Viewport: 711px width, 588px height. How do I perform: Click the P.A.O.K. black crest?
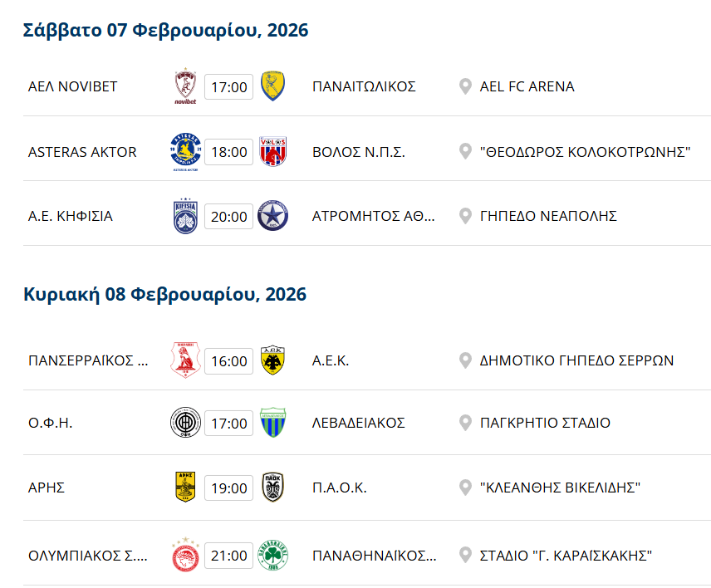point(272,488)
